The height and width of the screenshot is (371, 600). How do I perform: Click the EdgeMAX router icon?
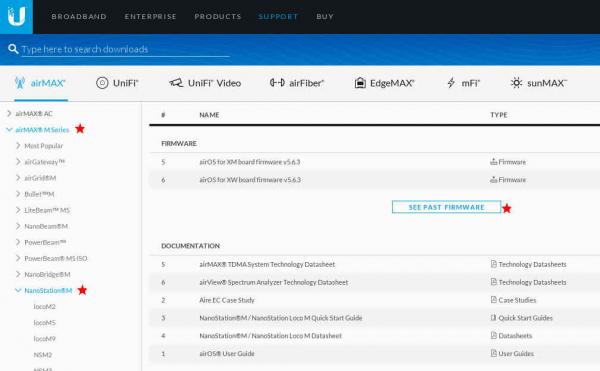[x=360, y=83]
